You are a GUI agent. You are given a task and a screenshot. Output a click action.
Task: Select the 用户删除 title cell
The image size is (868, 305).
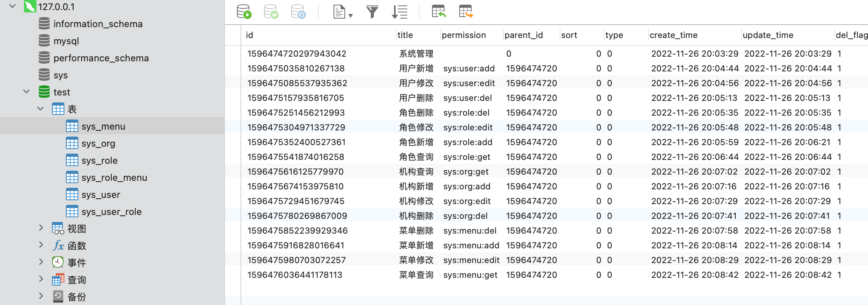[x=416, y=98]
